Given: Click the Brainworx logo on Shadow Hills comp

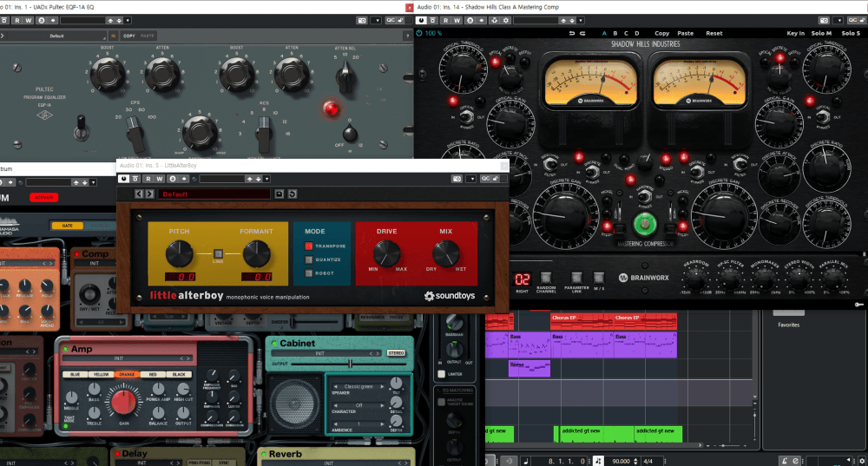Looking at the screenshot, I should coord(644,278).
